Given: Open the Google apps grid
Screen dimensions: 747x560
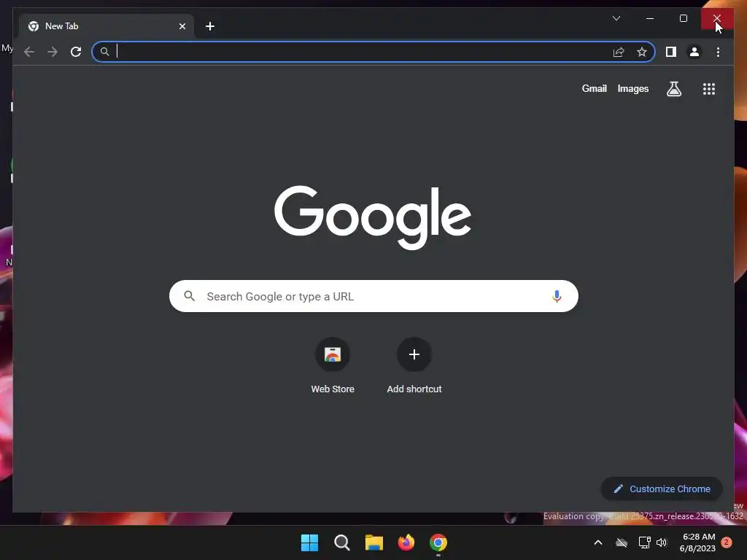Looking at the screenshot, I should pos(709,88).
